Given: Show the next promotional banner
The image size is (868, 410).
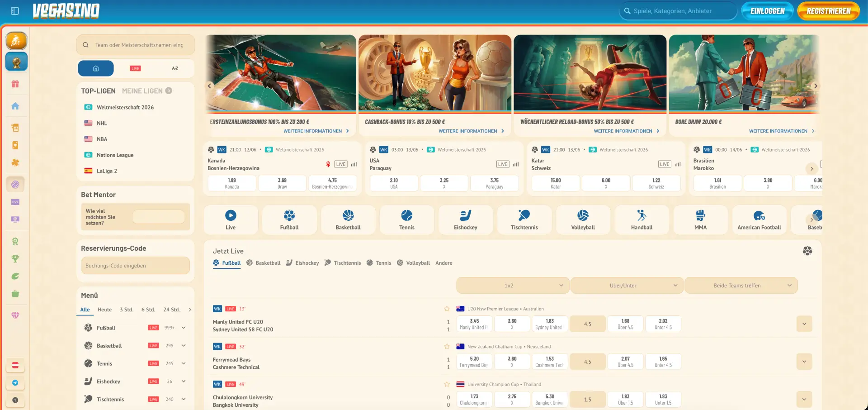Looking at the screenshot, I should [x=816, y=86].
